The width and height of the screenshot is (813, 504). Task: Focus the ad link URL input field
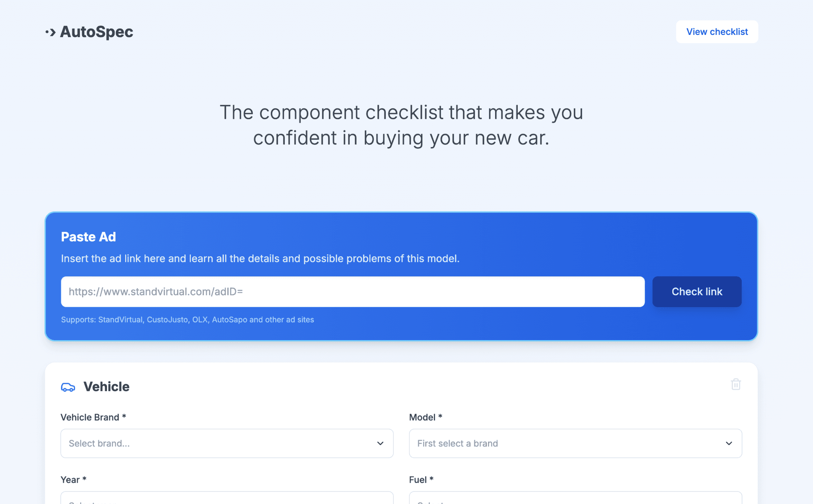coord(352,292)
